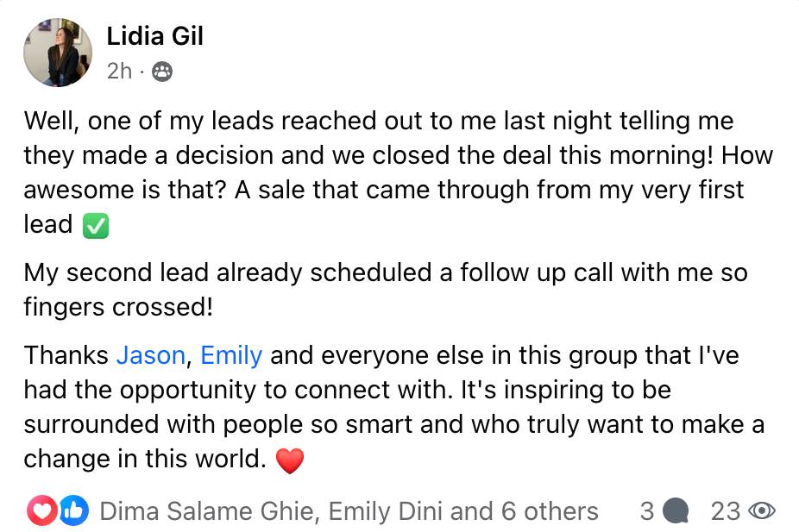Click the "My second lead" paragraph text
The width and height of the screenshot is (799, 532).
click(384, 273)
